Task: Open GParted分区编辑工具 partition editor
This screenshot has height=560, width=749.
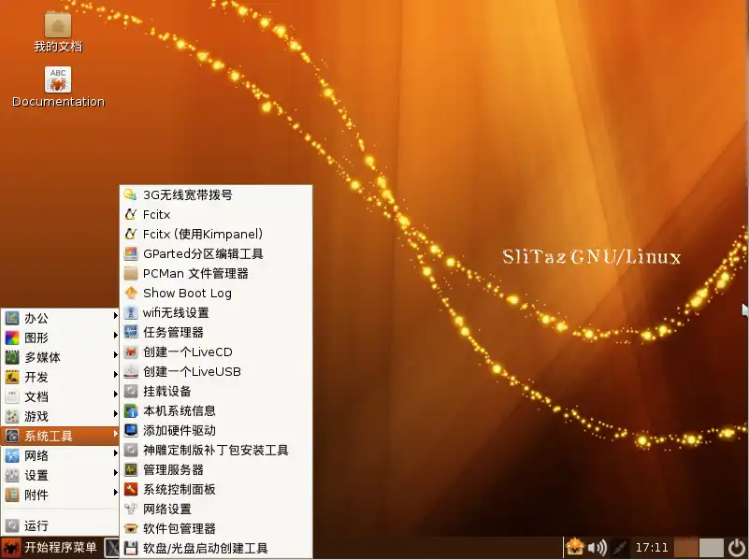Action: [x=216, y=253]
